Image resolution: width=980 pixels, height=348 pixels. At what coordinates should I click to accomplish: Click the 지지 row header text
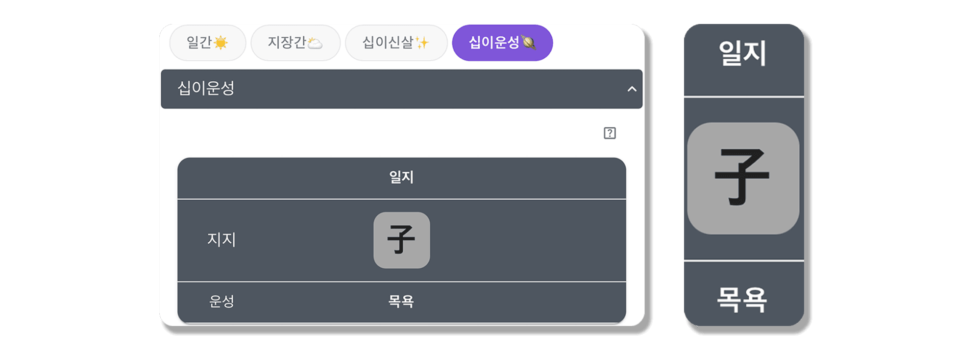(x=221, y=240)
